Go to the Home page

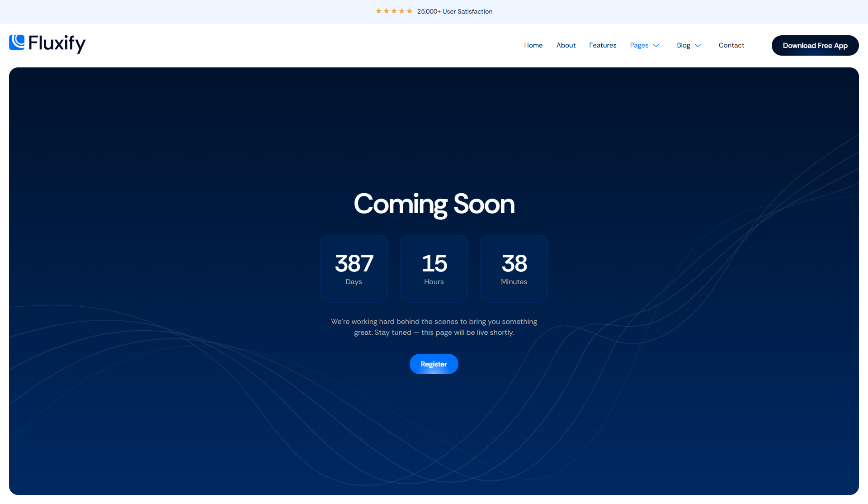533,45
